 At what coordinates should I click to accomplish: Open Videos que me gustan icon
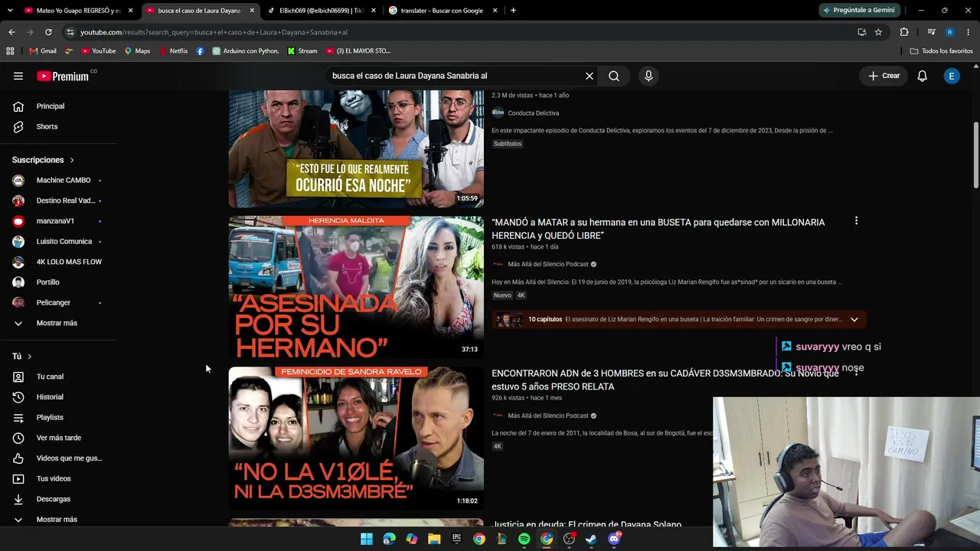18,458
